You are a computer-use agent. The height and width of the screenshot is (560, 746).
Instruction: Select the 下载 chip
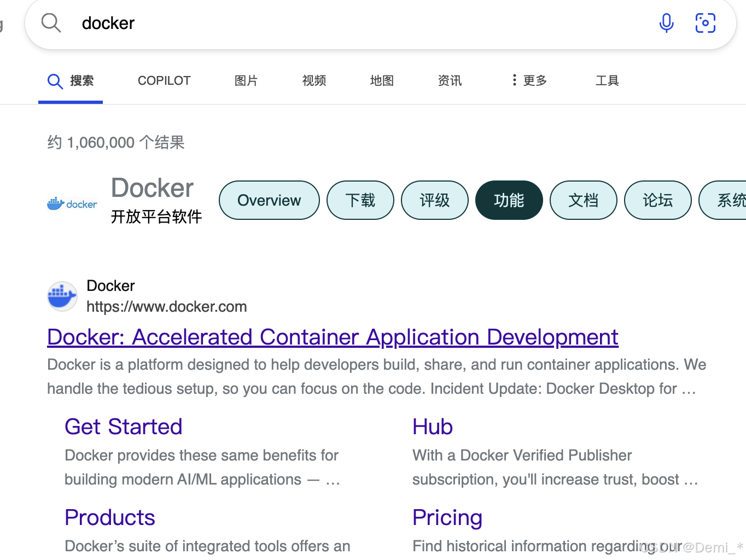point(360,200)
